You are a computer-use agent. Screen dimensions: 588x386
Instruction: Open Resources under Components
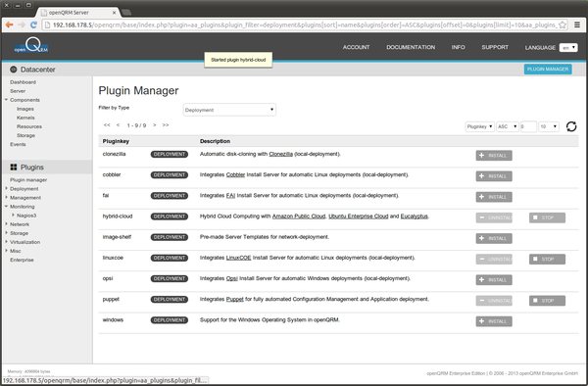29,126
